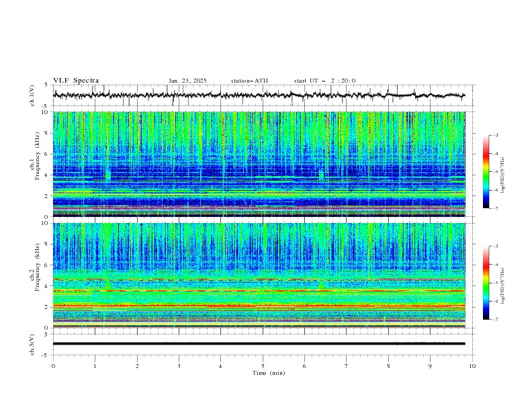Click the "5" tick on ch.1(V) axis

[x=46, y=85]
